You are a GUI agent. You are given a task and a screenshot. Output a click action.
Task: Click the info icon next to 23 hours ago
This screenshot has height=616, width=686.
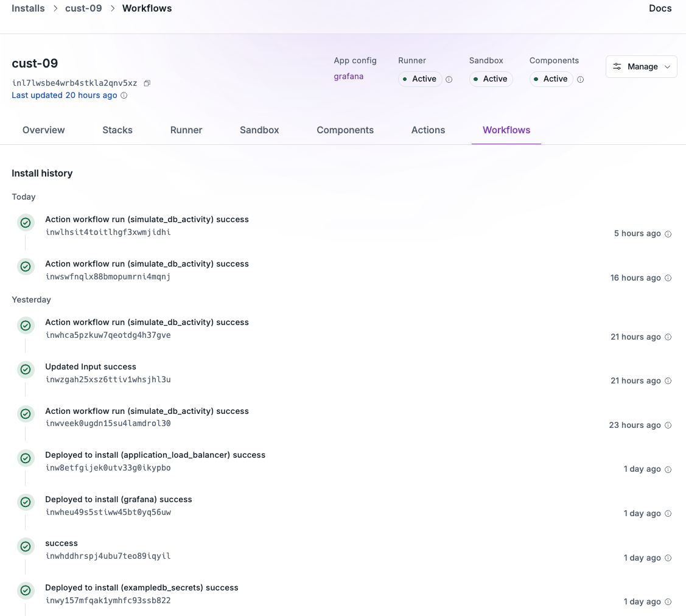pos(668,425)
